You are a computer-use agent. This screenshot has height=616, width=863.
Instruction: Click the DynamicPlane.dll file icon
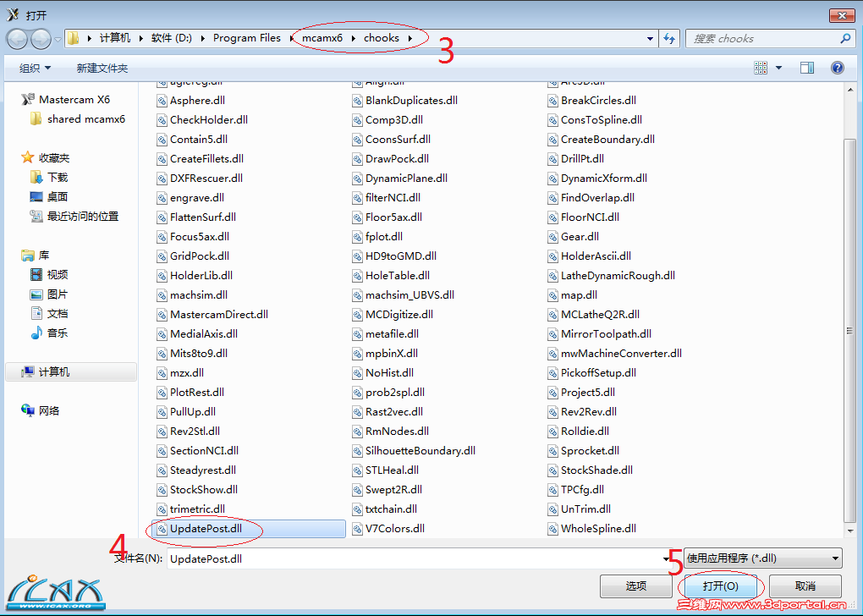point(357,179)
